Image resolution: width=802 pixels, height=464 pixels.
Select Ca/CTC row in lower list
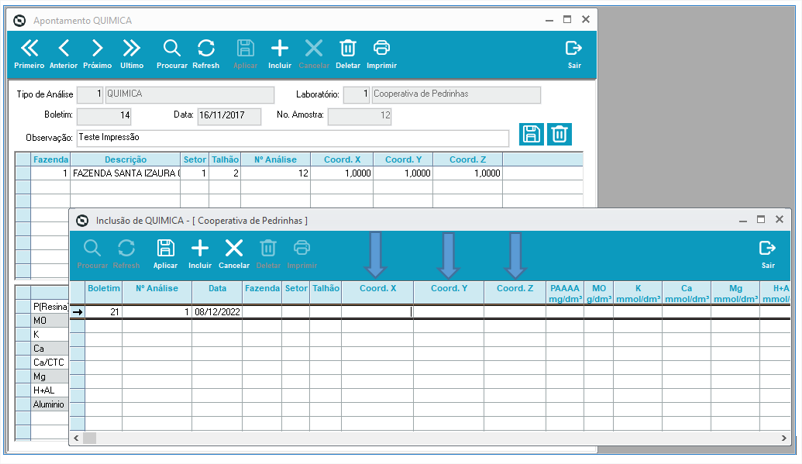pos(50,363)
